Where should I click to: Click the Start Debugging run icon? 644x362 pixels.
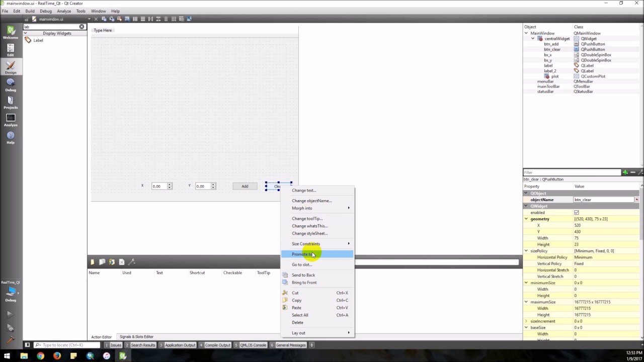(x=10, y=328)
